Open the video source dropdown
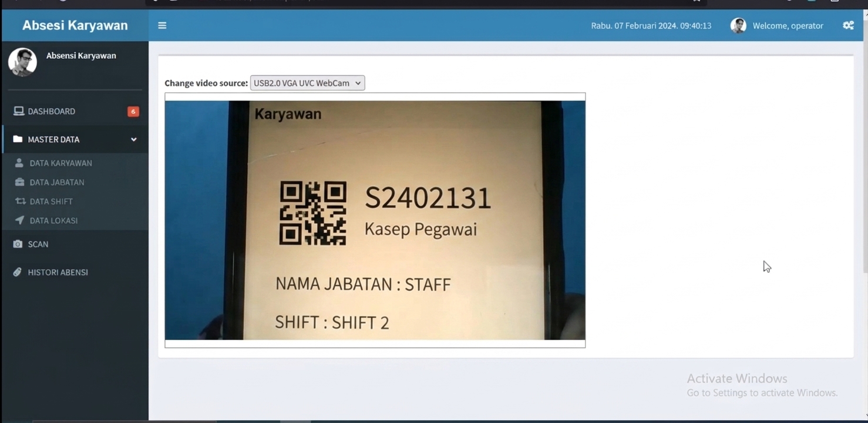 [x=307, y=83]
